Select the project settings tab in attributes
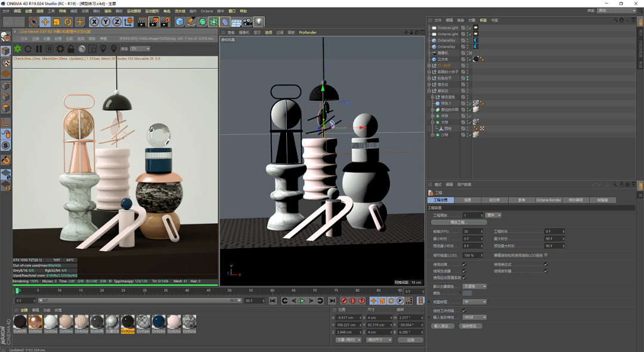 pos(440,200)
